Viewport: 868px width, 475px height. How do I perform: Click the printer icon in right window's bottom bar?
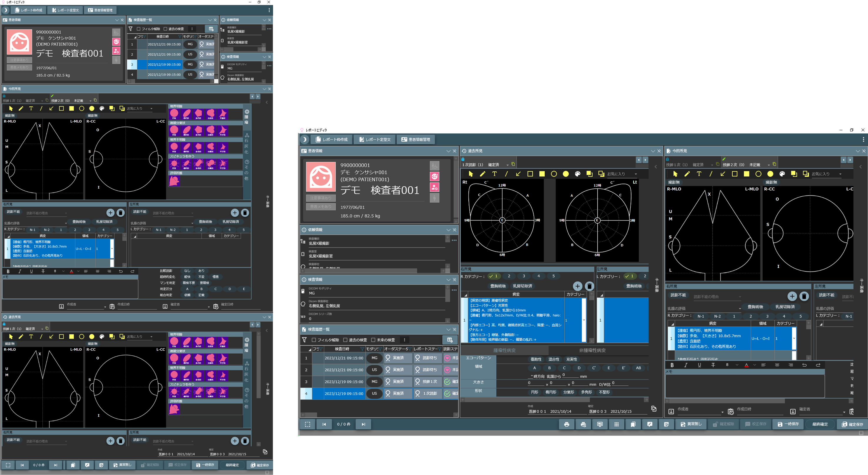point(567,424)
